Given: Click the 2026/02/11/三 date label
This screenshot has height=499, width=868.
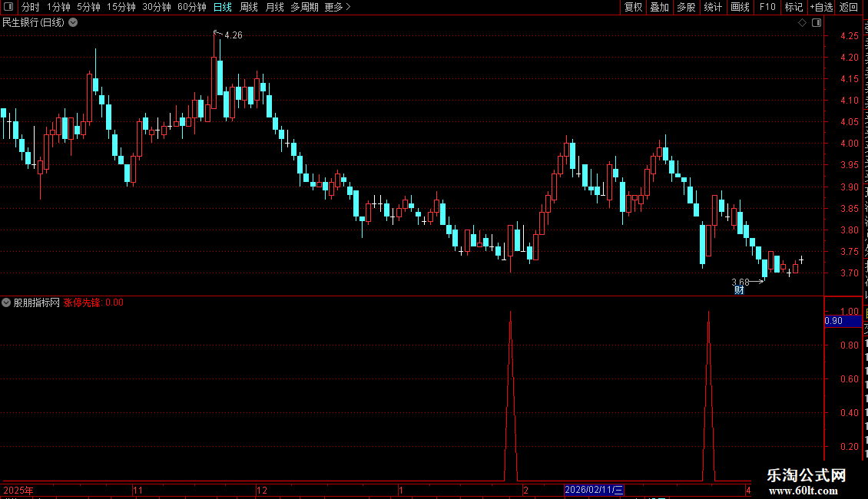Looking at the screenshot, I should (x=594, y=490).
